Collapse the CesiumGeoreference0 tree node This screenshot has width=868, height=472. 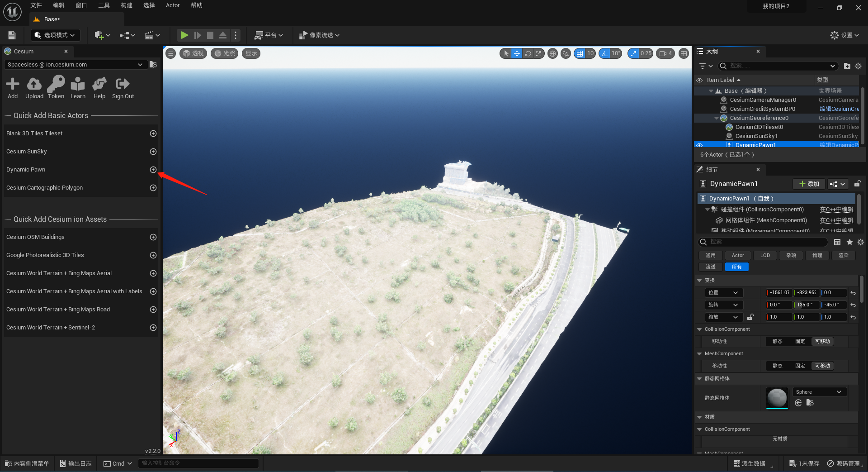coord(717,118)
